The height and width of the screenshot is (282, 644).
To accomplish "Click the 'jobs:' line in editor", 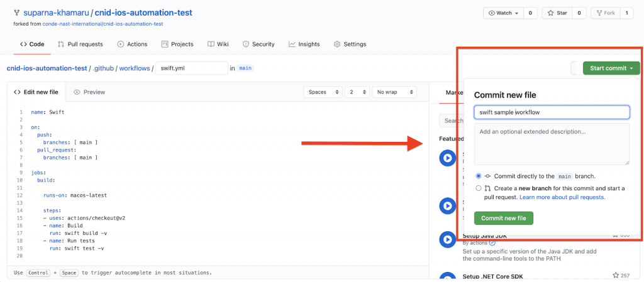I will [x=38, y=173].
